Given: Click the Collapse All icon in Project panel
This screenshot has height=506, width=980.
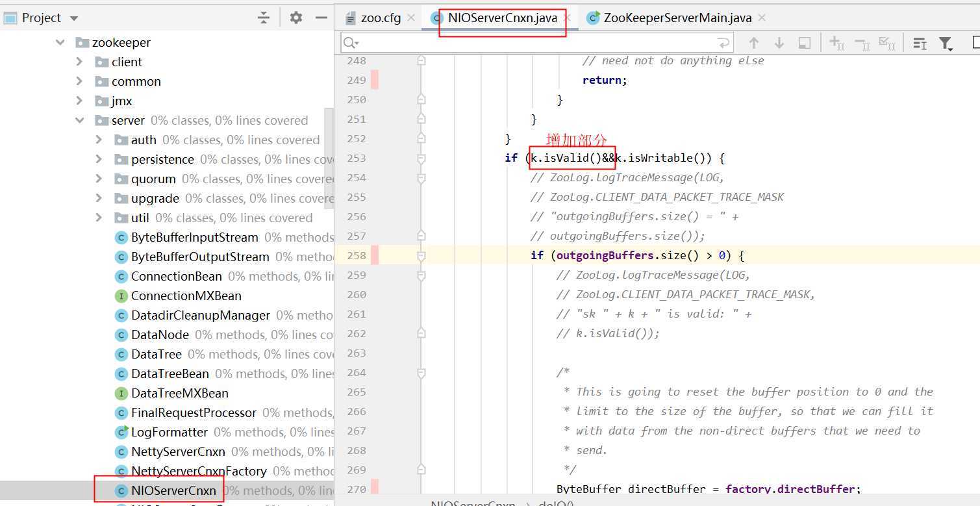Looking at the screenshot, I should [x=263, y=18].
